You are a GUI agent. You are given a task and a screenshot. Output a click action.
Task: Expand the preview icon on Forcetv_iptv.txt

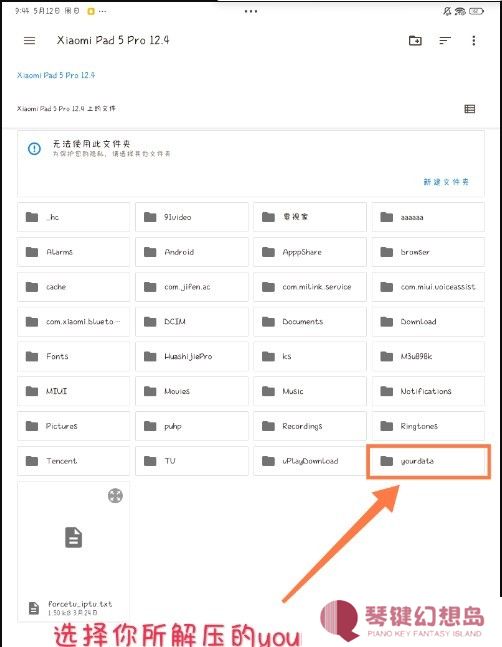(115, 496)
